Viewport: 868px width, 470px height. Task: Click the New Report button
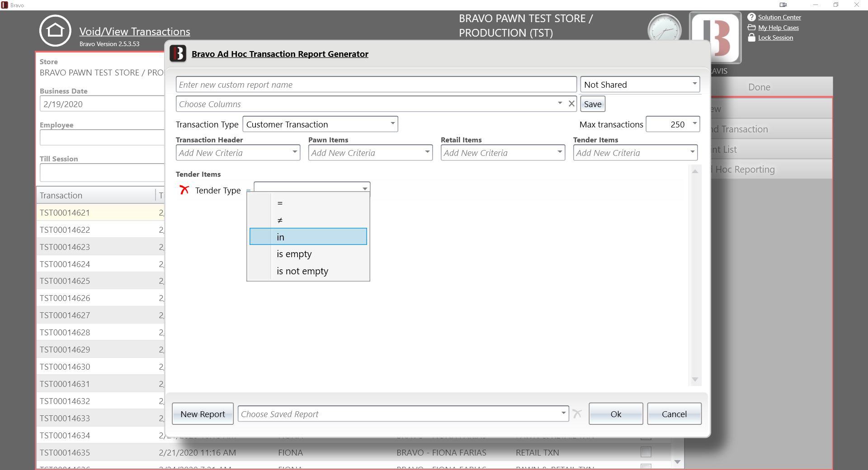[x=203, y=414]
